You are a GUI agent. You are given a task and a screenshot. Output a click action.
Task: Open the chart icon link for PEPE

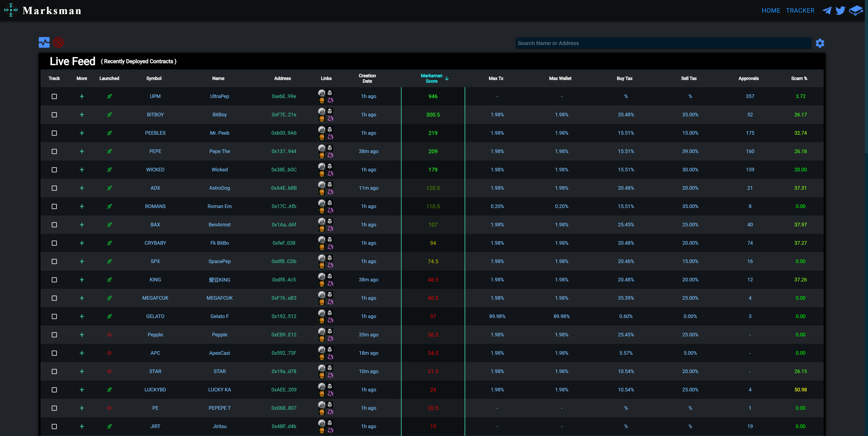coord(322,148)
